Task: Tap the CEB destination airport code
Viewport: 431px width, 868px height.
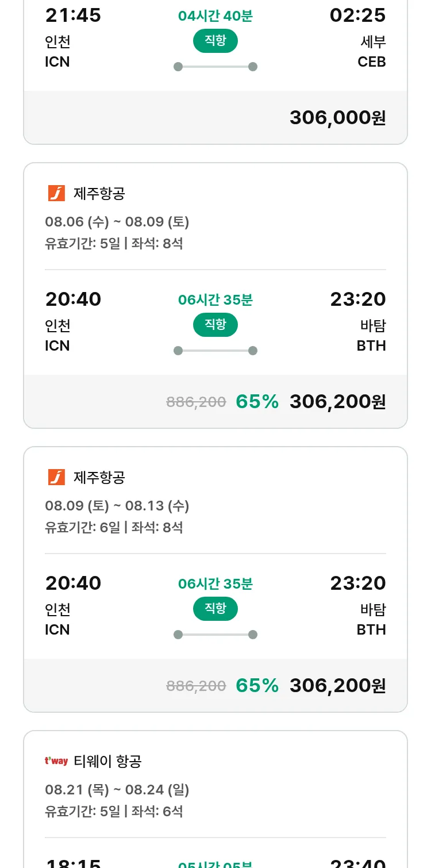Action: pos(371,62)
